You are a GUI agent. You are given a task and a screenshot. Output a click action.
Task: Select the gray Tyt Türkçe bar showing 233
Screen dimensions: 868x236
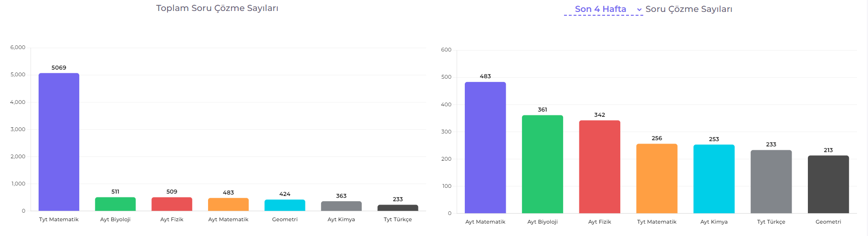[x=771, y=182]
